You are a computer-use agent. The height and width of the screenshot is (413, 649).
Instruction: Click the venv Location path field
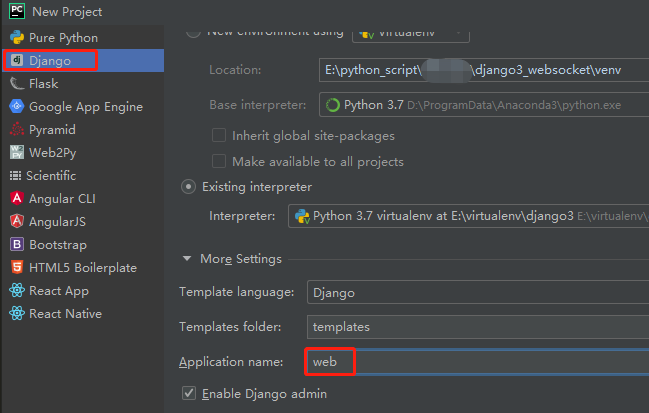(x=484, y=70)
